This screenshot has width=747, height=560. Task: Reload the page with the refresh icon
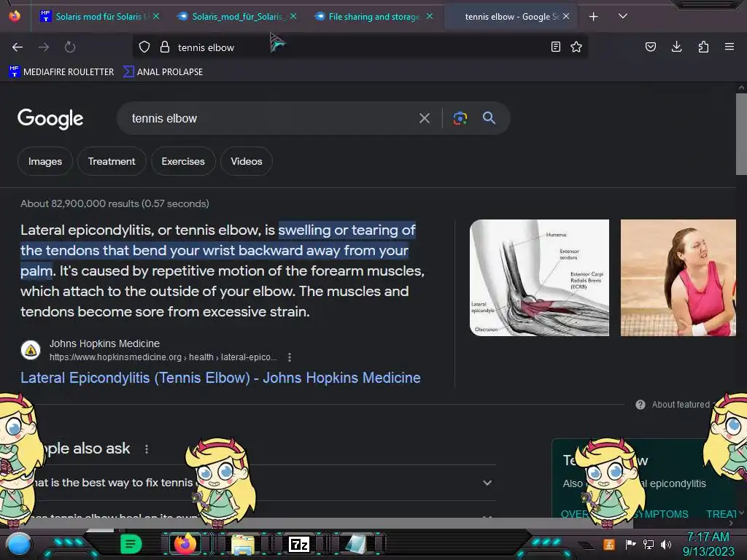click(x=70, y=47)
